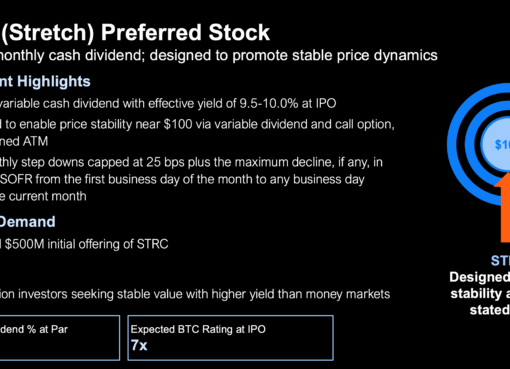Click the 'price stability near $100' bullet line
The height and width of the screenshot is (369, 510).
coord(197,124)
